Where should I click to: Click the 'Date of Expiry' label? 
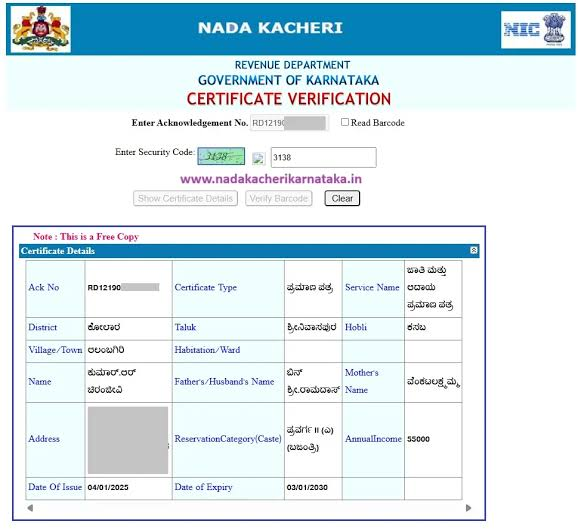pos(203,487)
